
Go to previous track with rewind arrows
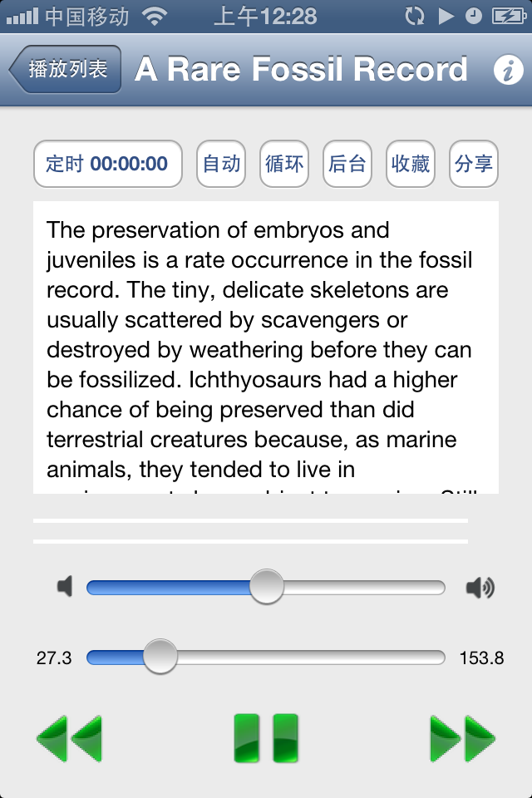click(69, 737)
